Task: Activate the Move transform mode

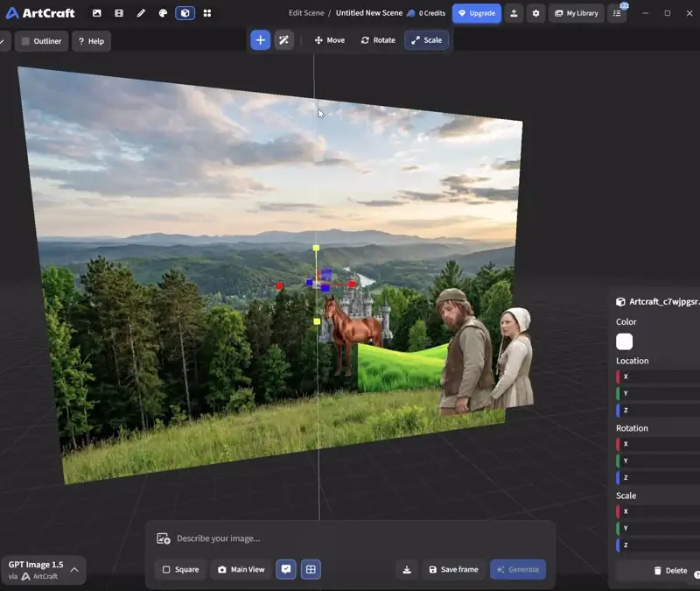Action: point(330,40)
